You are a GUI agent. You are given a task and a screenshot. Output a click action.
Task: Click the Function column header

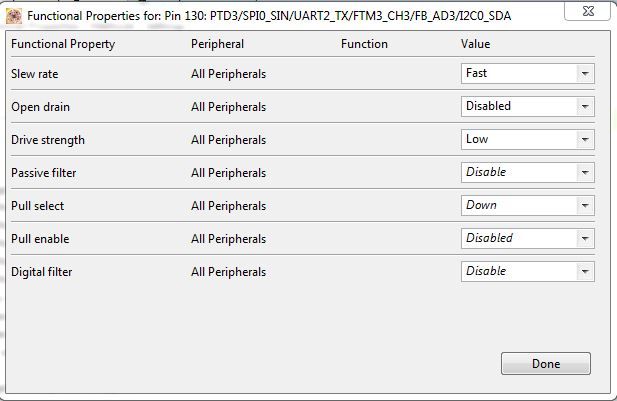[x=364, y=44]
